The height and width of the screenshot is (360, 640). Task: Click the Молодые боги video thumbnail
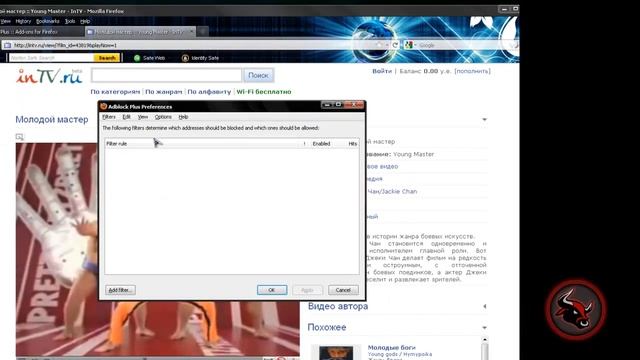coord(336,353)
